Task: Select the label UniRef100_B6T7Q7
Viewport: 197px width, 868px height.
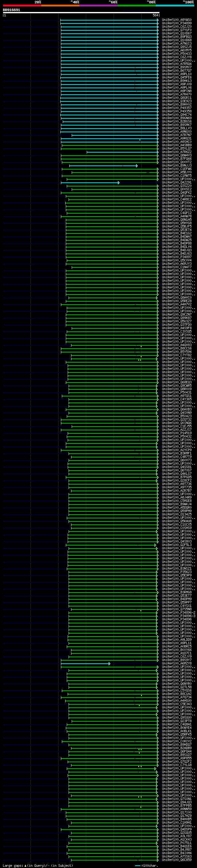Action: (x=176, y=71)
